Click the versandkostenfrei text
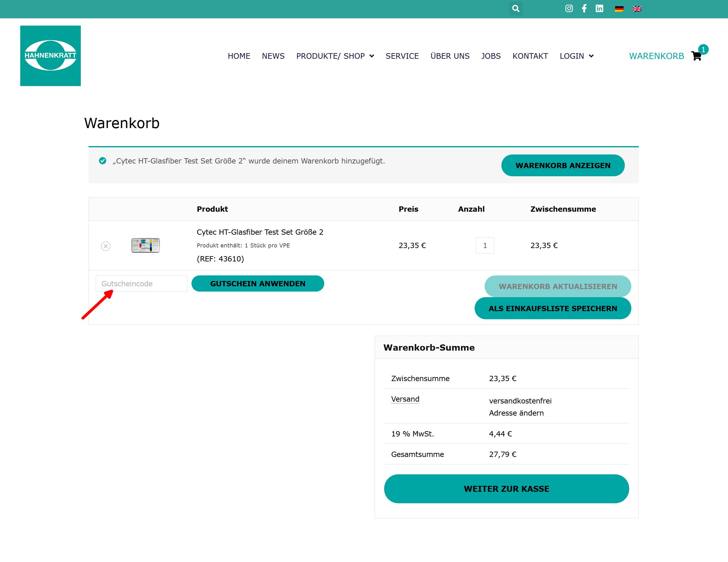 click(x=520, y=401)
